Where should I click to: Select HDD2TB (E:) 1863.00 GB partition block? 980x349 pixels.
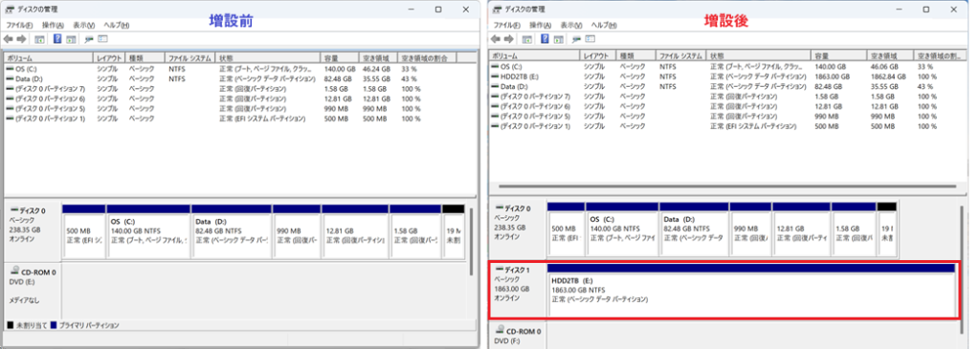click(751, 291)
